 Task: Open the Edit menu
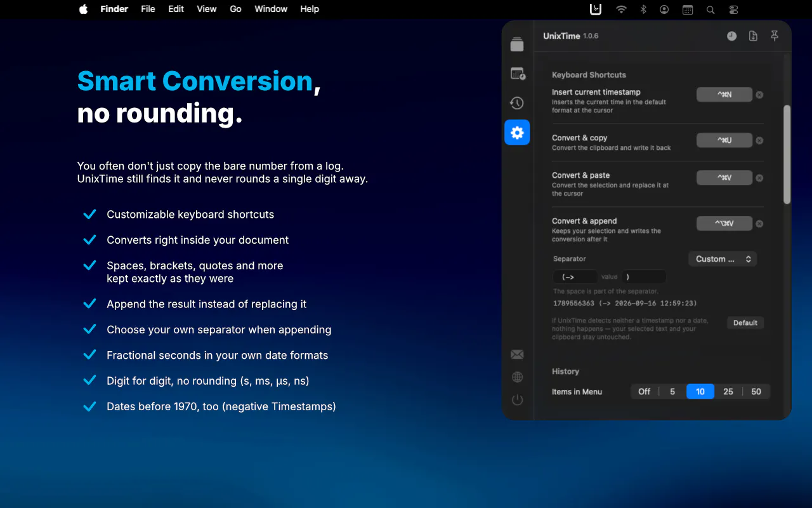pos(176,9)
